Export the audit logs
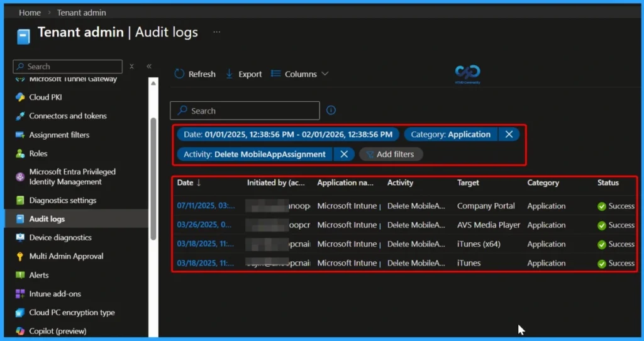This screenshot has height=341, width=644. [x=243, y=74]
